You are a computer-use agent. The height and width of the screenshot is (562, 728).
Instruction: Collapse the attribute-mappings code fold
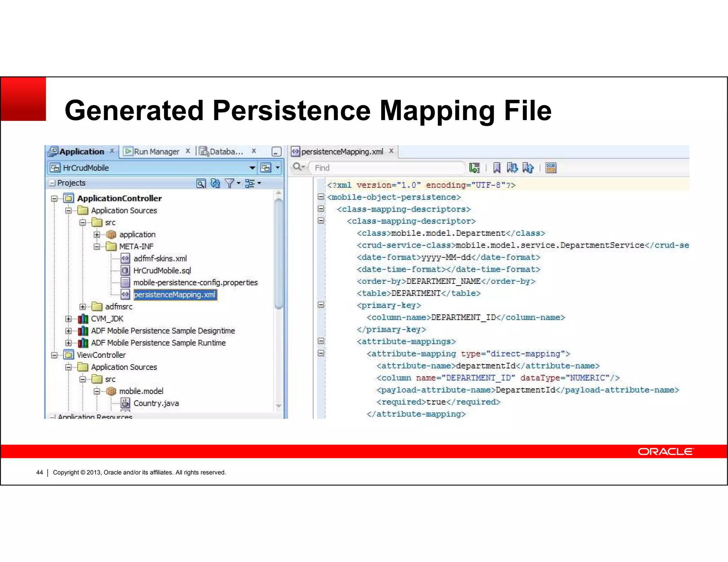click(321, 341)
